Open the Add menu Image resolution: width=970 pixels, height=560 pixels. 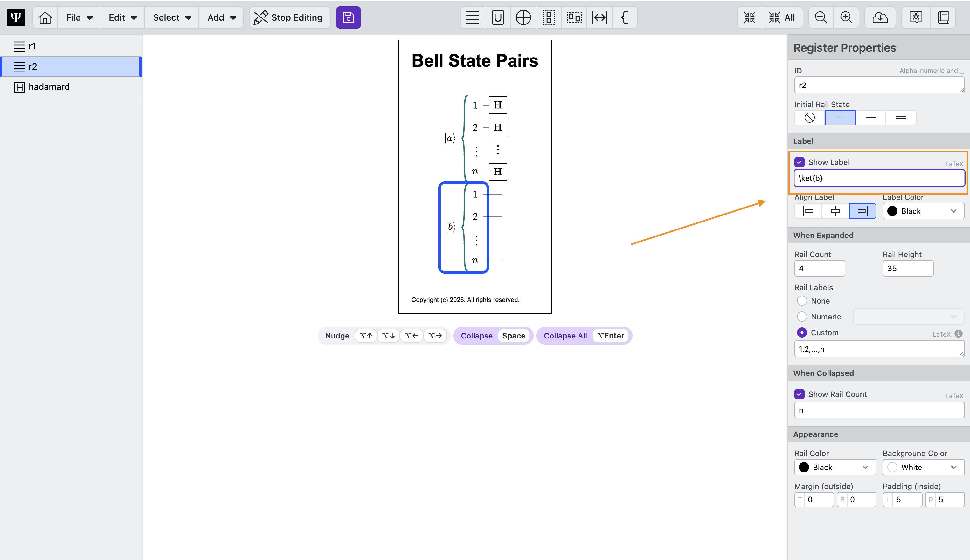[221, 17]
